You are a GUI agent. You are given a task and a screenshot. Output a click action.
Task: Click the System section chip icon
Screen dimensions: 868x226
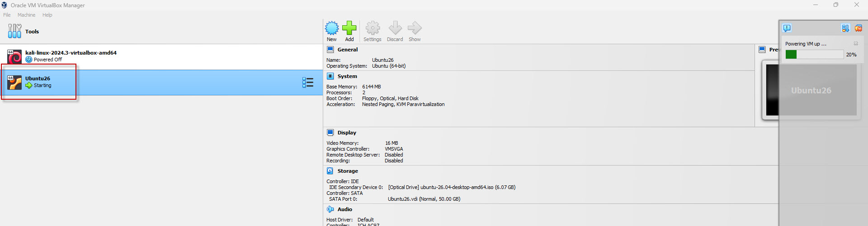(x=330, y=76)
